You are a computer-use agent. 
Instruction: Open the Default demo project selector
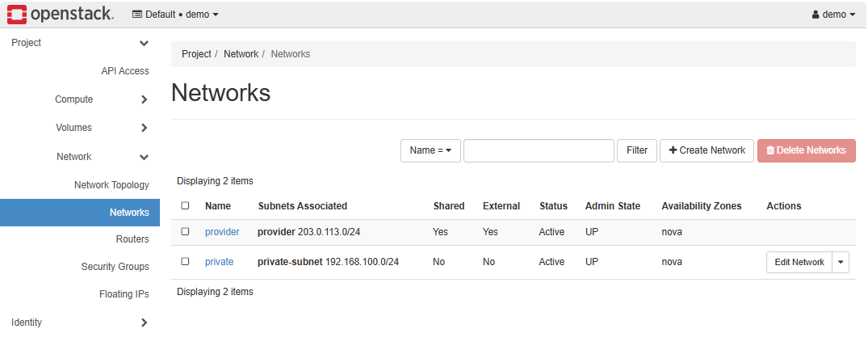(x=175, y=15)
